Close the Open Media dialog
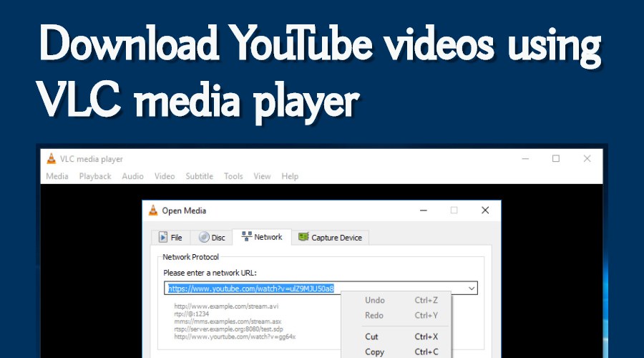 (485, 211)
